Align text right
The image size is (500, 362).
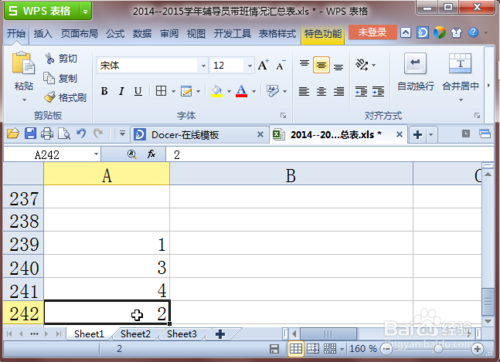(339, 91)
